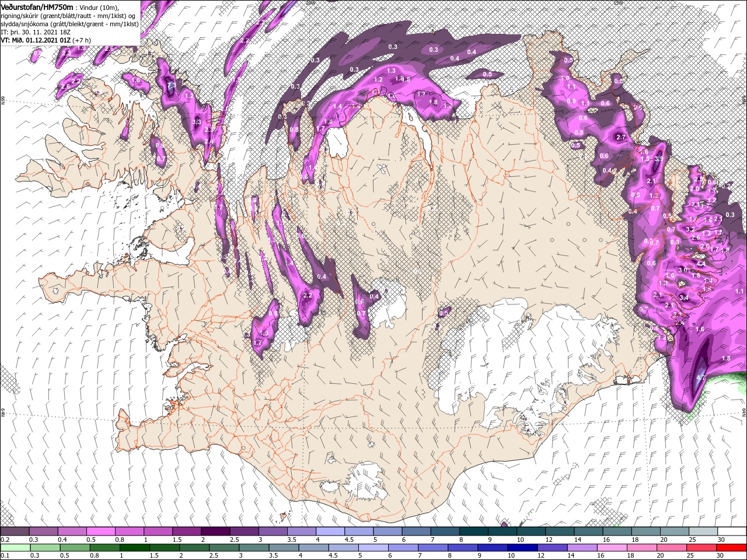
Task: Select the rain scale swatch between 7 and 8
Action: 432,547
